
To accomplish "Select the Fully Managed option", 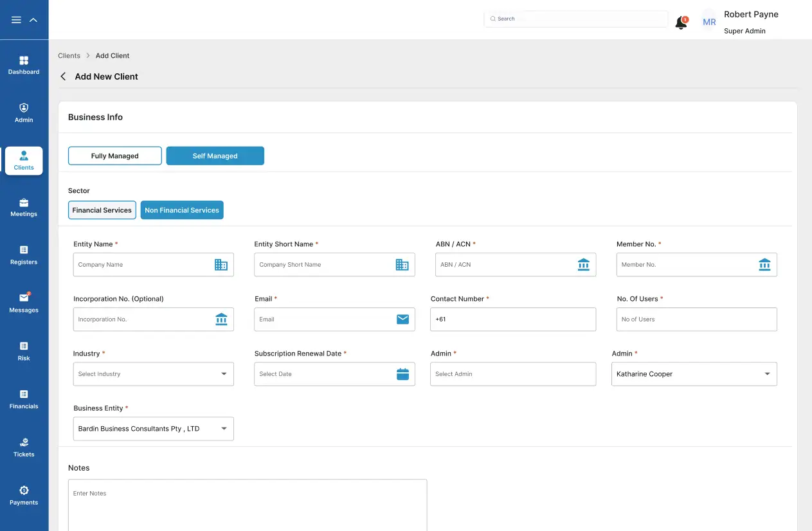I will click(x=115, y=156).
